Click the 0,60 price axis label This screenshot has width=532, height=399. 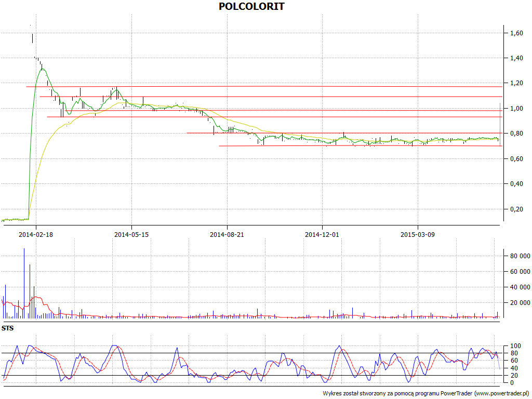pyautogui.click(x=516, y=159)
